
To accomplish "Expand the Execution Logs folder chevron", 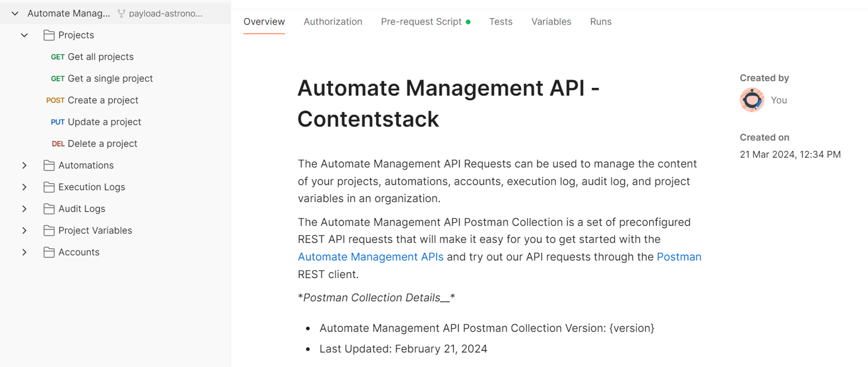I will click(24, 187).
